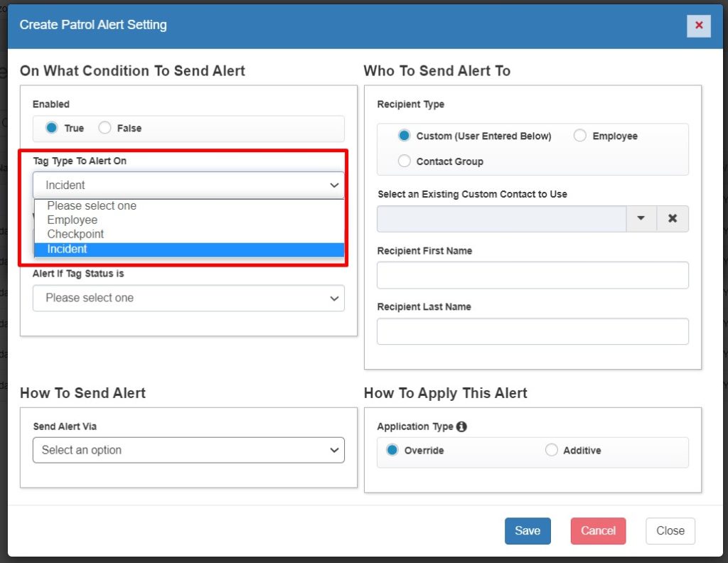Choose Employee recipient type
The height and width of the screenshot is (563, 728).
tap(580, 136)
